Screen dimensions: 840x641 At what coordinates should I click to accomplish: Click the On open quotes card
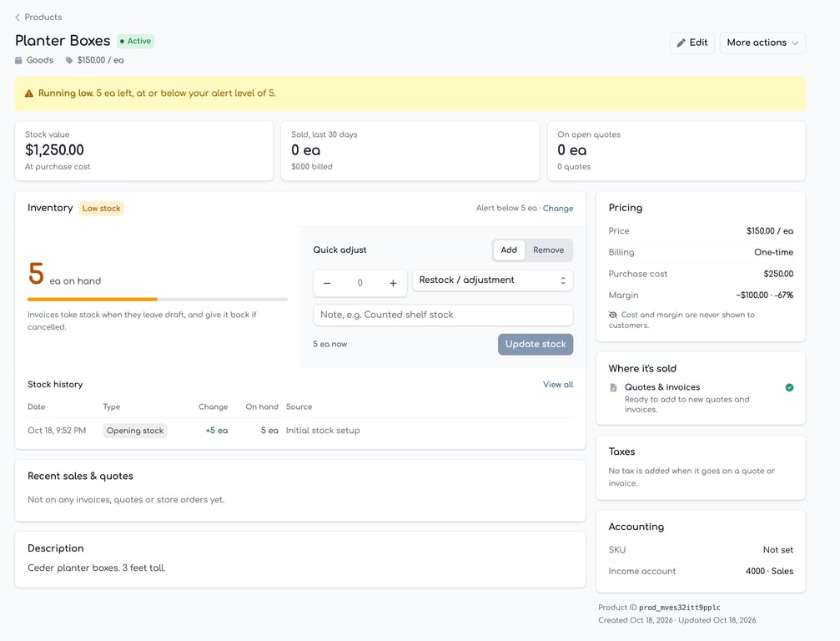click(x=676, y=150)
